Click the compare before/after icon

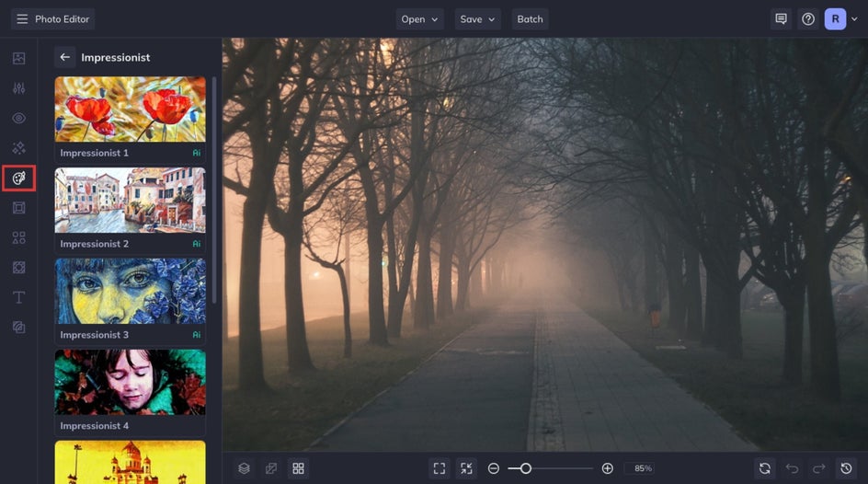(271, 468)
